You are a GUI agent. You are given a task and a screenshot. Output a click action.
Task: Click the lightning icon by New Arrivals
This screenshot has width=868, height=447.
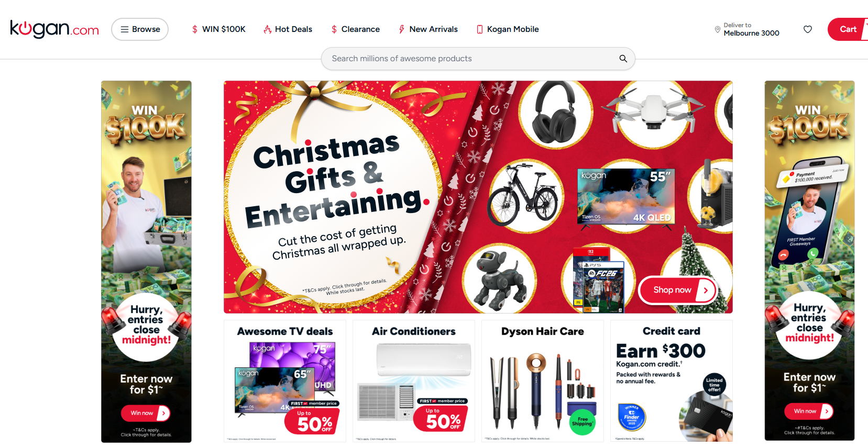point(402,29)
